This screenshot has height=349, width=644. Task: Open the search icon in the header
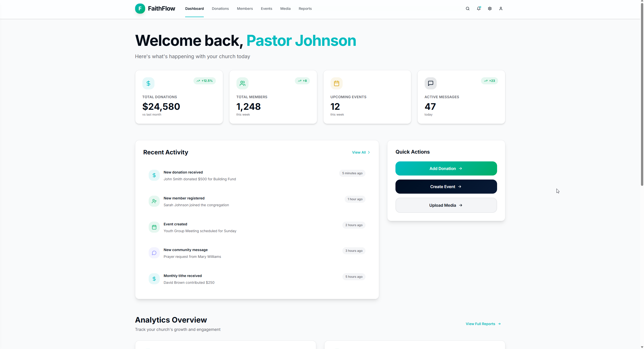pyautogui.click(x=467, y=8)
